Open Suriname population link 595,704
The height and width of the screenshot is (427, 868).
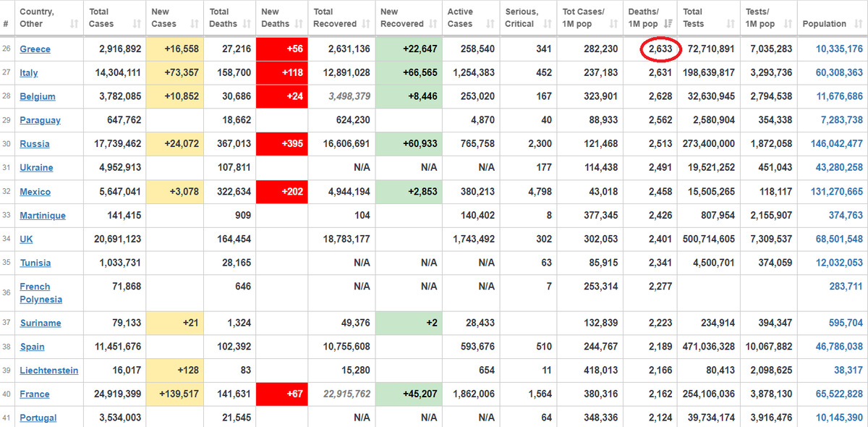[x=846, y=324]
